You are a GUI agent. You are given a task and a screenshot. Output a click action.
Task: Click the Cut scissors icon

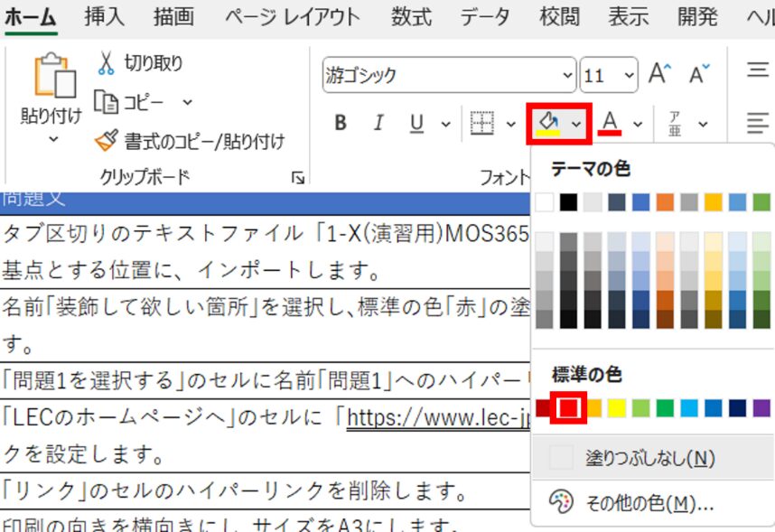pos(106,63)
